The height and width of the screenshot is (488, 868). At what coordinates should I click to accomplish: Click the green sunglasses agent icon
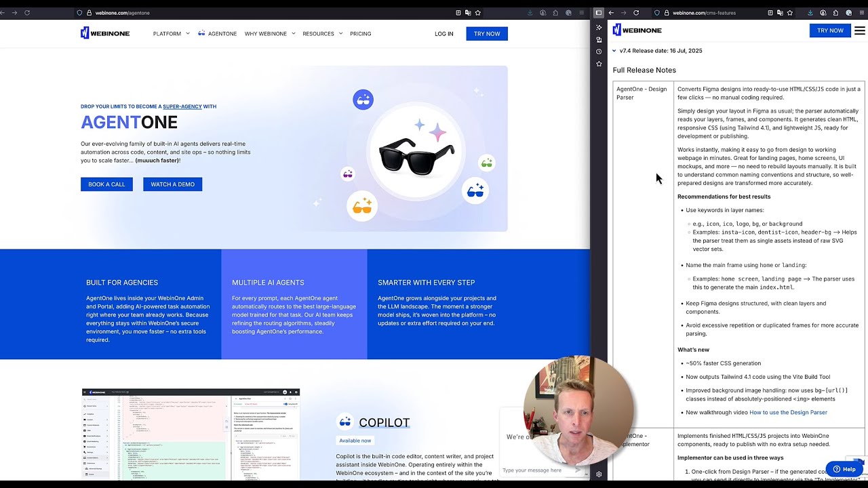(486, 163)
